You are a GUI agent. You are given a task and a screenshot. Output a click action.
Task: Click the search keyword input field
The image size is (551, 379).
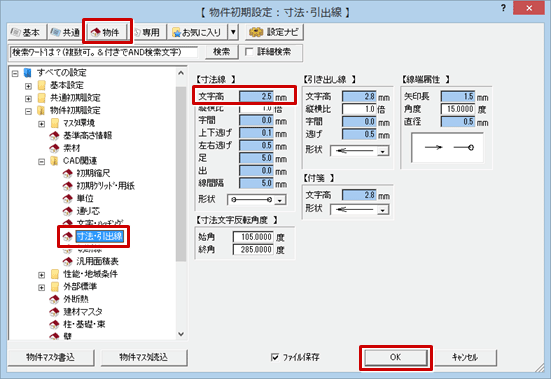coord(103,52)
